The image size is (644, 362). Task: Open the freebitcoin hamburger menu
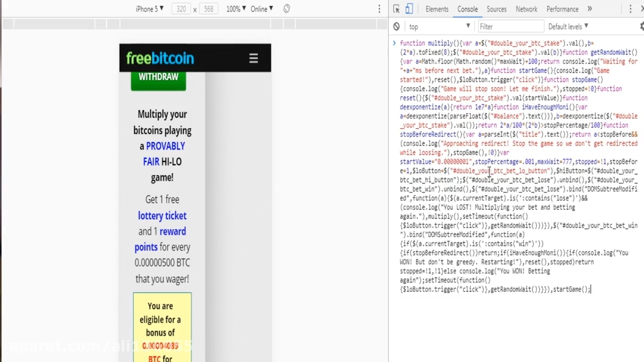pos(254,58)
